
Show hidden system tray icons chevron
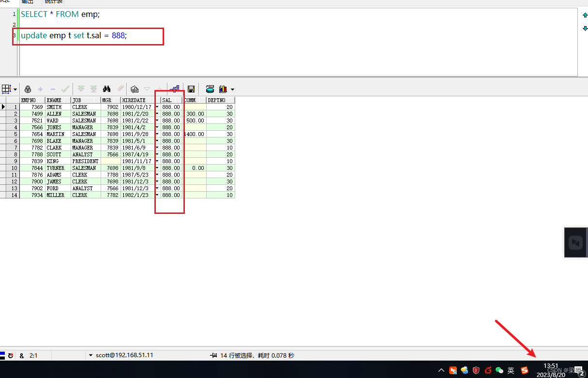click(441, 371)
